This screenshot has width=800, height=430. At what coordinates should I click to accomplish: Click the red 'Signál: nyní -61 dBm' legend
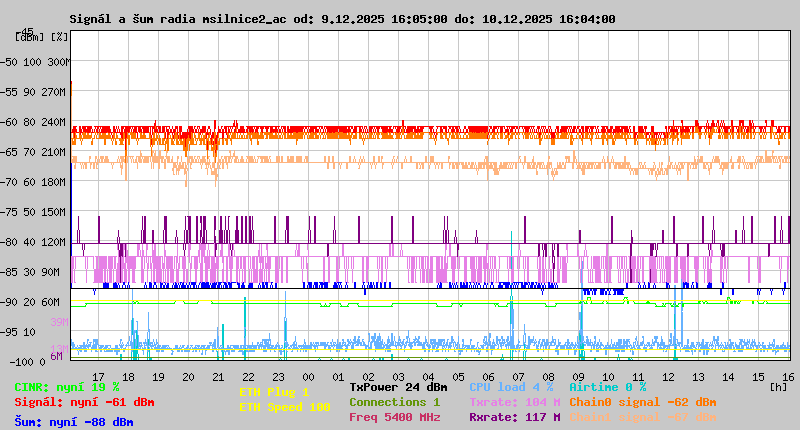coord(84,402)
